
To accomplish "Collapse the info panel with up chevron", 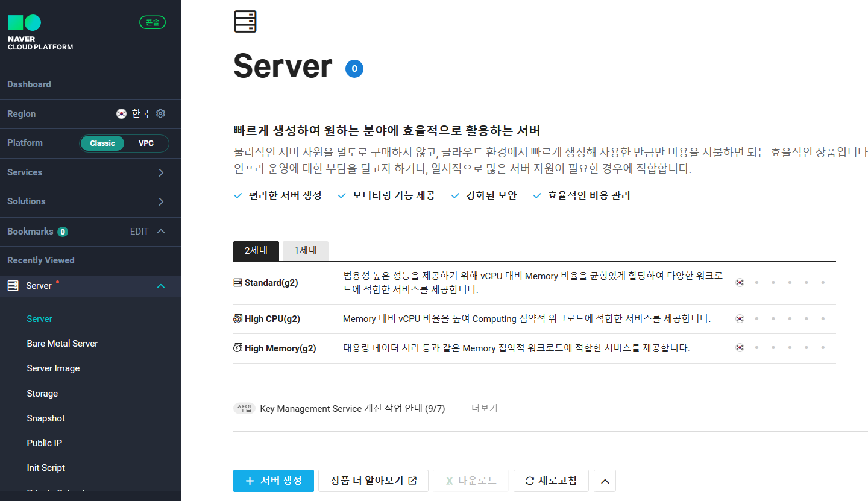I will (x=605, y=481).
